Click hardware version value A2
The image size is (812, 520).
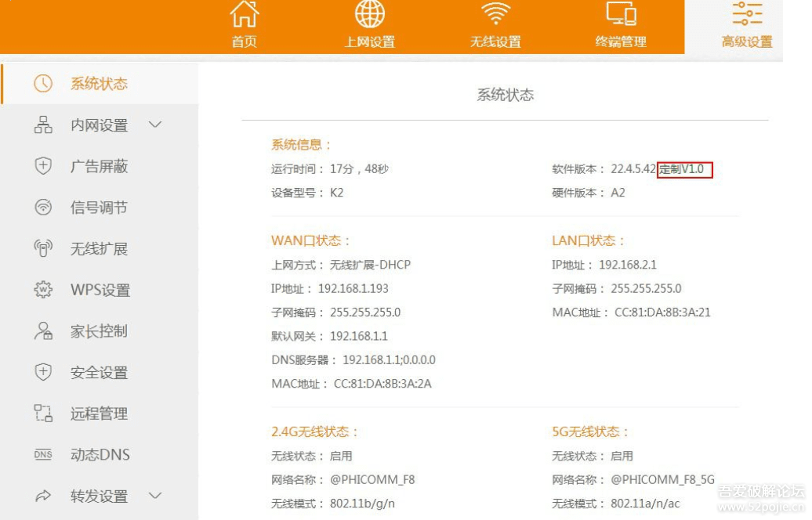[x=618, y=193]
